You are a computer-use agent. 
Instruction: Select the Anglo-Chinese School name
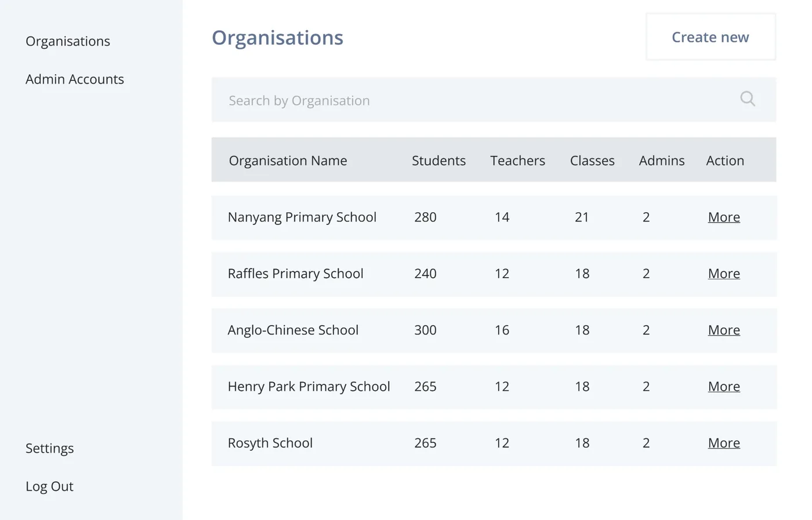coord(293,330)
